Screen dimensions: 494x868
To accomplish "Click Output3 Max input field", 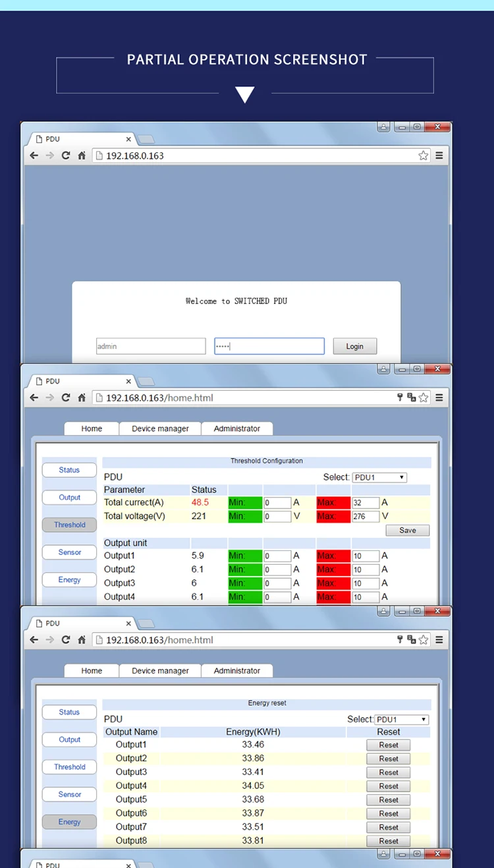I will tap(366, 584).
